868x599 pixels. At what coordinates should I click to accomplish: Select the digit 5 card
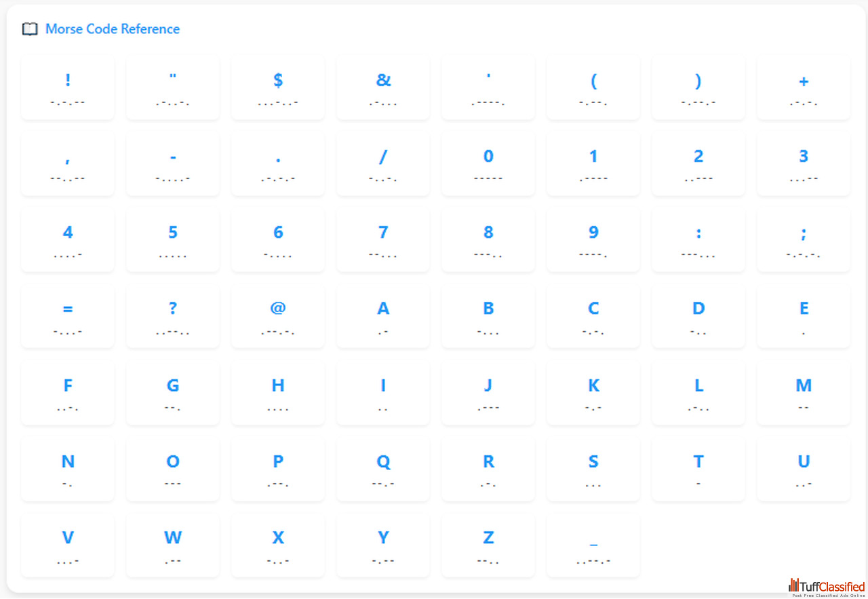point(173,241)
